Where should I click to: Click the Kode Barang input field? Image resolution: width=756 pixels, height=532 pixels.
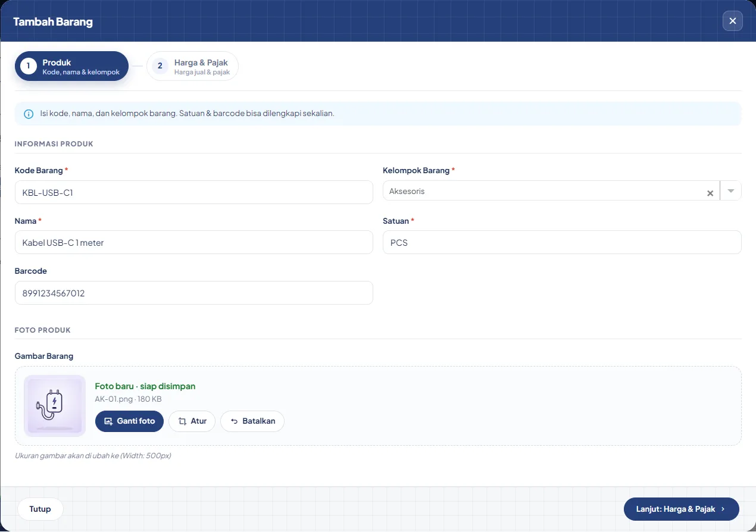(x=194, y=192)
